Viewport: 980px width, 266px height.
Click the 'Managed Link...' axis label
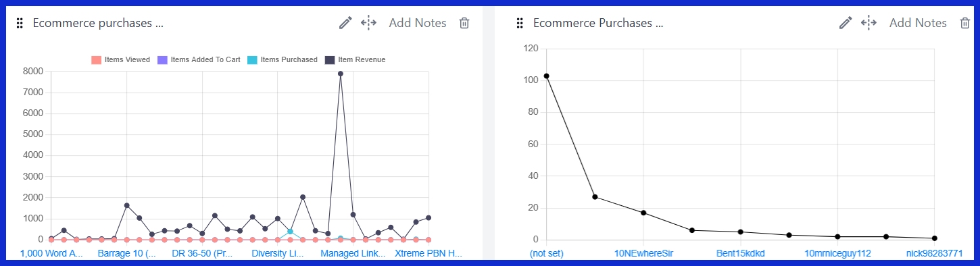353,254
